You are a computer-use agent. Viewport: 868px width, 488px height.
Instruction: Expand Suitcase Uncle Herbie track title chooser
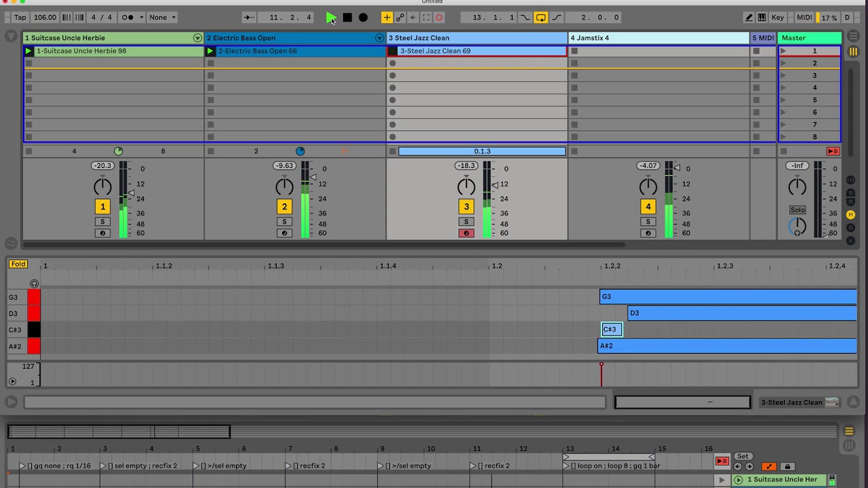click(197, 38)
